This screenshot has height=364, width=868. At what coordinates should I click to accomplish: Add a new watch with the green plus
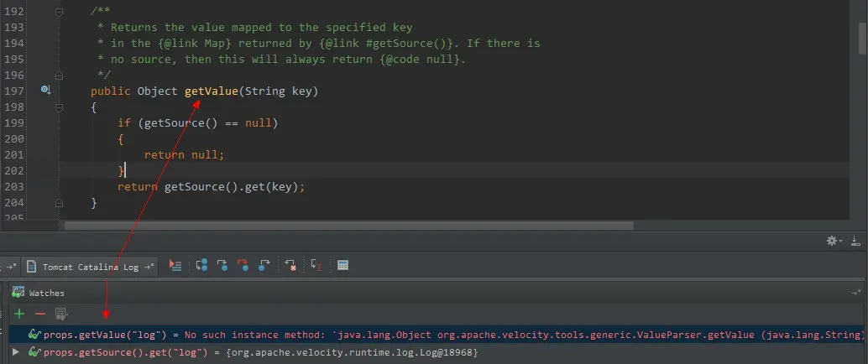click(19, 315)
